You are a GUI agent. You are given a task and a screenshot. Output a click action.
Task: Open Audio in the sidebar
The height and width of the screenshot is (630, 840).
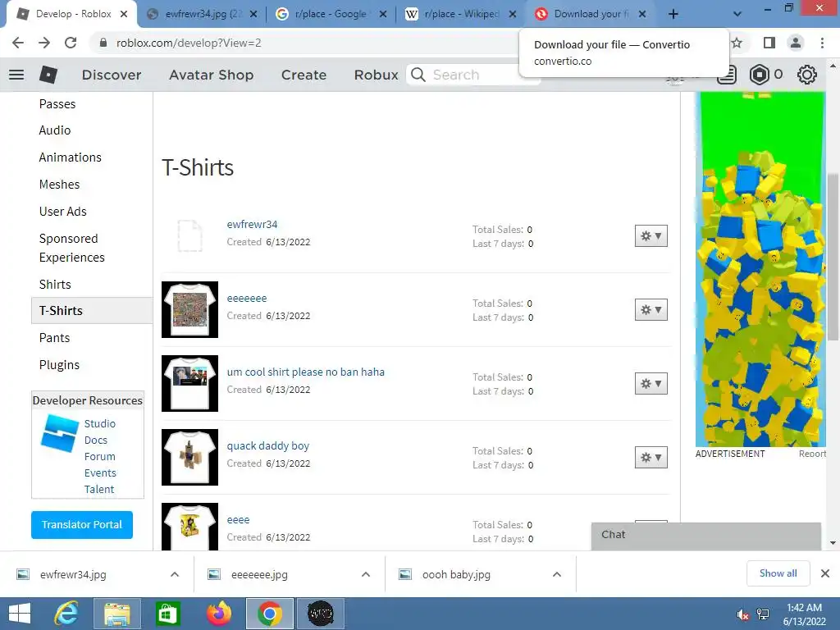pyautogui.click(x=55, y=130)
